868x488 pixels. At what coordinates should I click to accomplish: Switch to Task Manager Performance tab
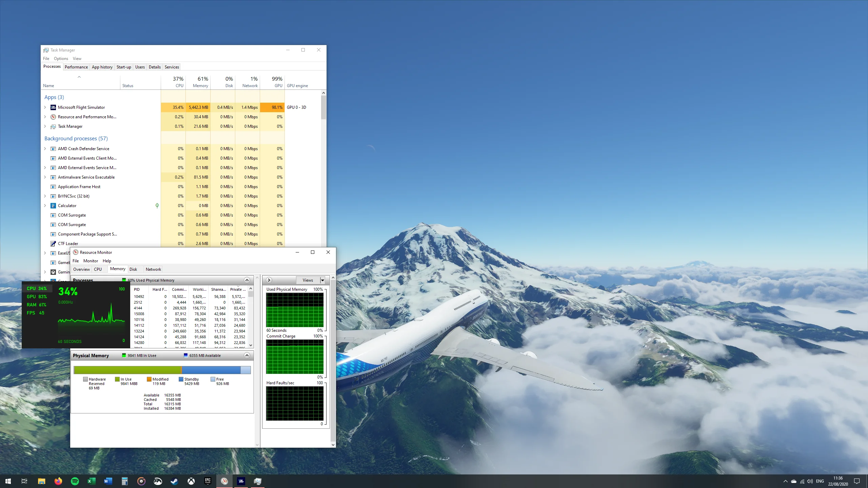pos(76,67)
